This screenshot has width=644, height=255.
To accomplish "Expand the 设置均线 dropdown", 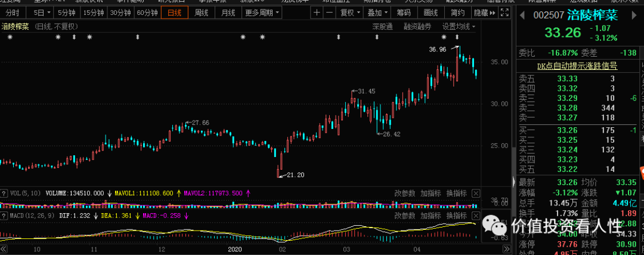I will point(459,27).
